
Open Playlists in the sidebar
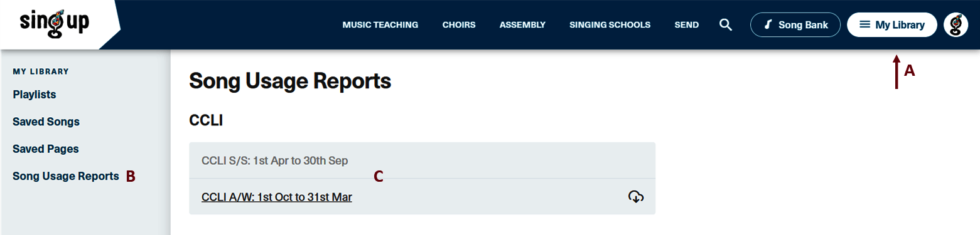tap(35, 95)
